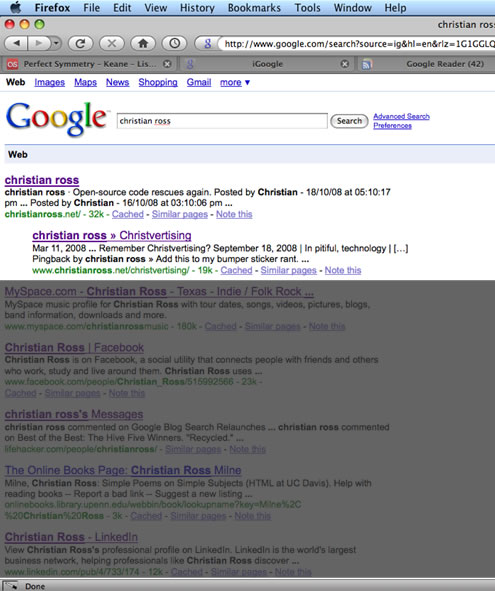495x591 pixels.
Task: Open the Images search link
Action: pyautogui.click(x=49, y=82)
